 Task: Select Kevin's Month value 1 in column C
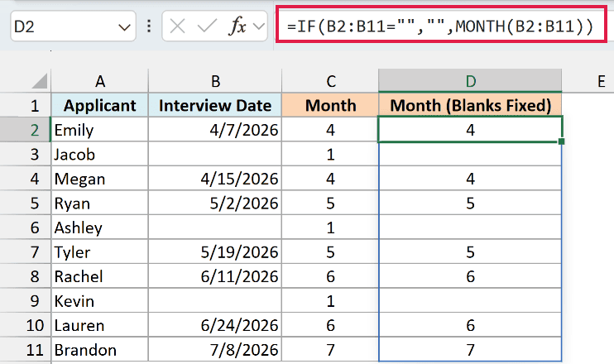point(330,300)
